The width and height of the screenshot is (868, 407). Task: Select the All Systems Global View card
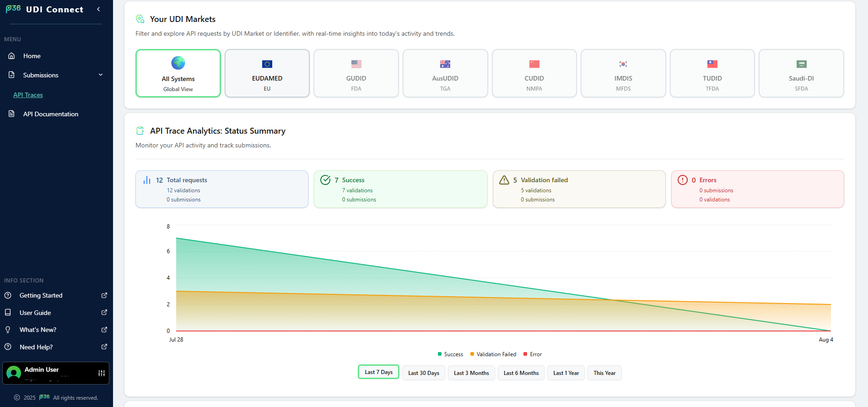[178, 73]
